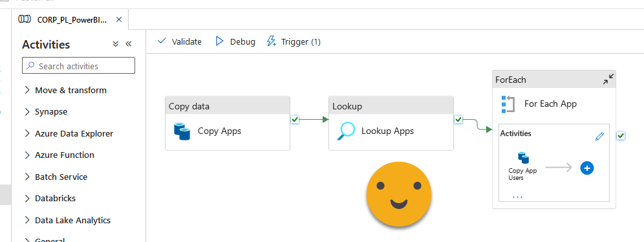
Task: Collapse the ForEach container with arrows icon
Action: [x=608, y=80]
